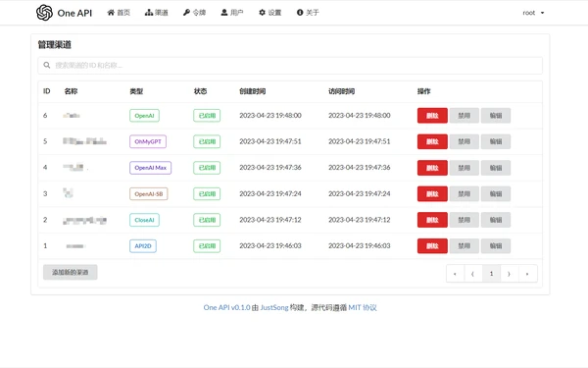588x368 pixels.
Task: Edit the OpenAI-SB channel
Action: coord(495,193)
